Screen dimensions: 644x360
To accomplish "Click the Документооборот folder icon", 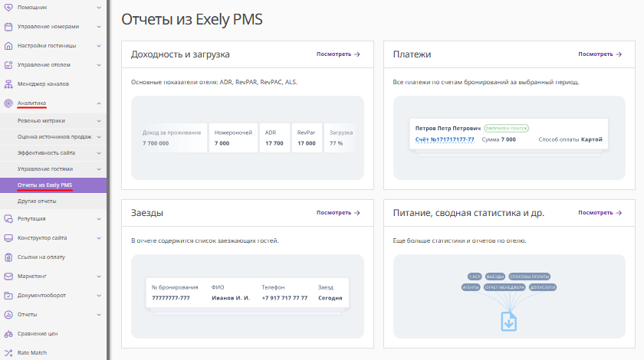I will pos(8,296).
